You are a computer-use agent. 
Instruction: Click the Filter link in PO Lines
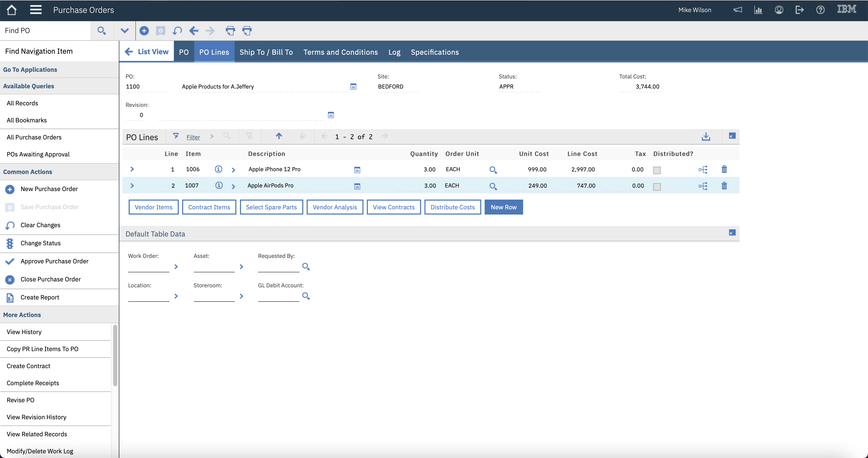pos(193,137)
